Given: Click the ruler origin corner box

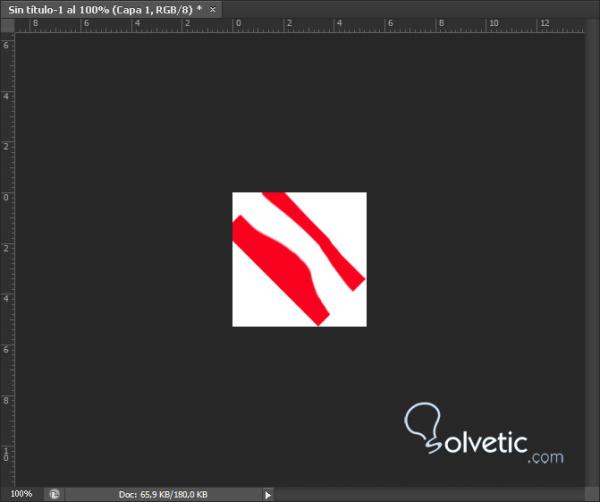Looking at the screenshot, I should point(7,25).
